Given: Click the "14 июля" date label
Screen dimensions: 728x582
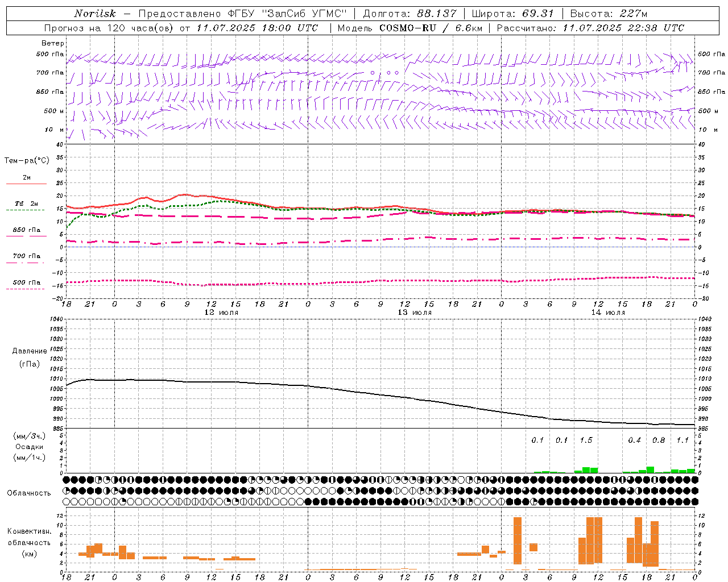Looking at the screenshot, I should (x=608, y=313).
